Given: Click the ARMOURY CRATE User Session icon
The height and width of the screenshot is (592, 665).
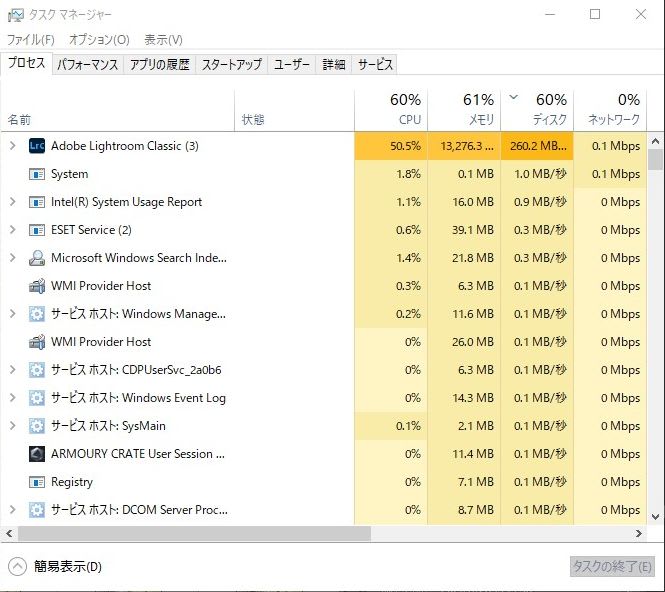Looking at the screenshot, I should coord(37,454).
